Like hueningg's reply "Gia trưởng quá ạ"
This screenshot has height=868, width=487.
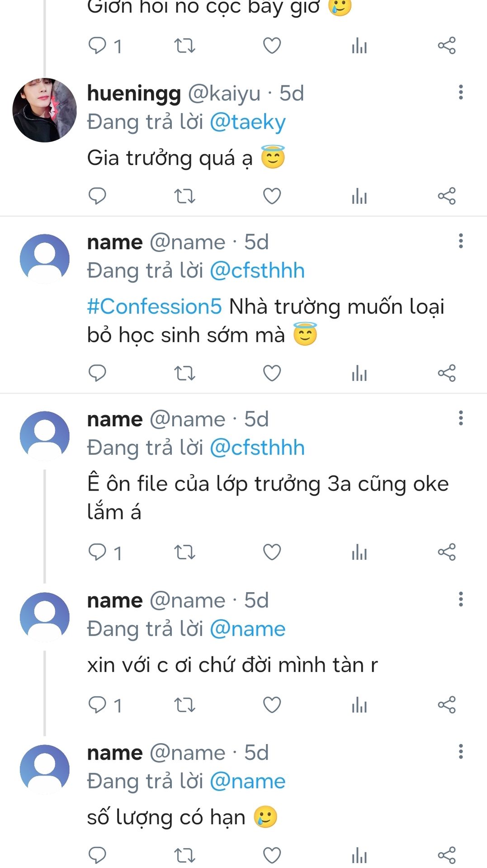pyautogui.click(x=272, y=196)
